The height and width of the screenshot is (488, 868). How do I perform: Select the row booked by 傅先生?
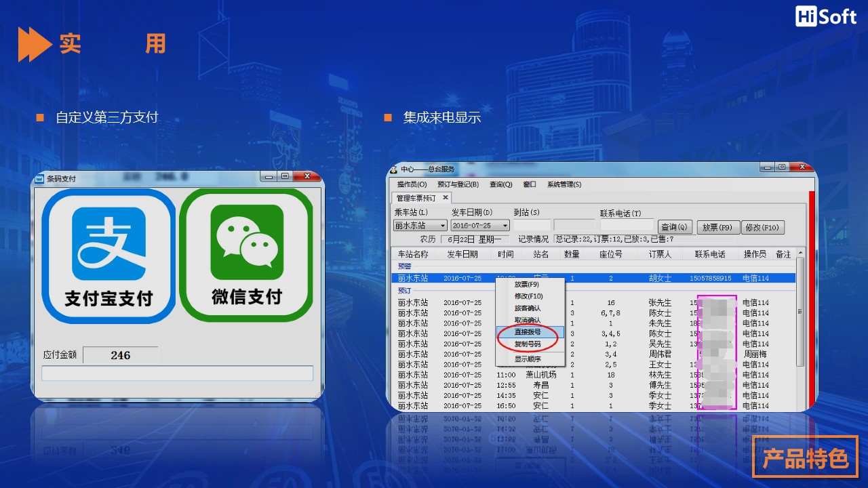pos(594,385)
